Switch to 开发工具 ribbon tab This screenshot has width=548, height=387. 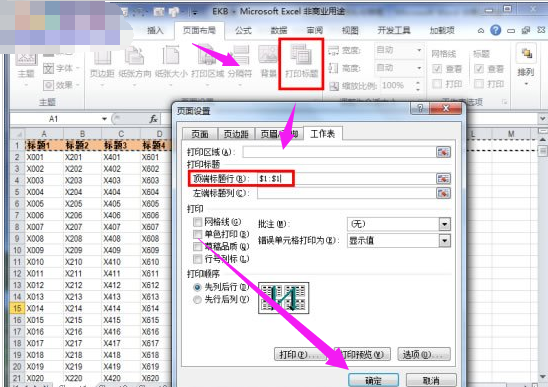[x=394, y=31]
